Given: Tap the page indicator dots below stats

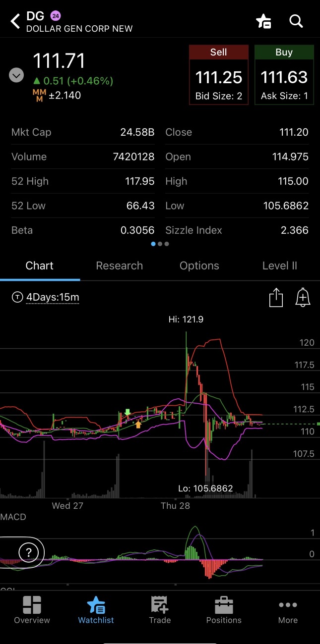Looking at the screenshot, I should tap(160, 244).
